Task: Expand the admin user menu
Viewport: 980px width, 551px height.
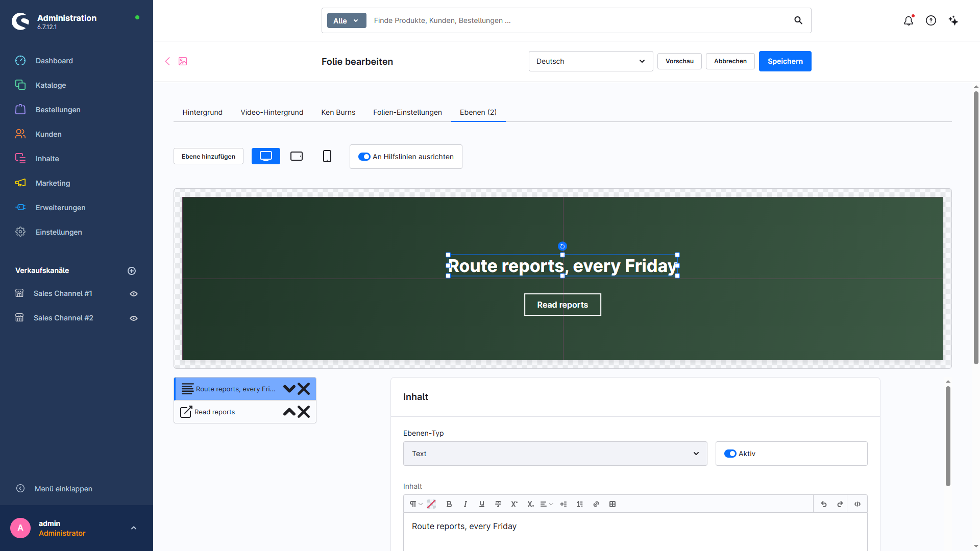Action: pos(134,528)
